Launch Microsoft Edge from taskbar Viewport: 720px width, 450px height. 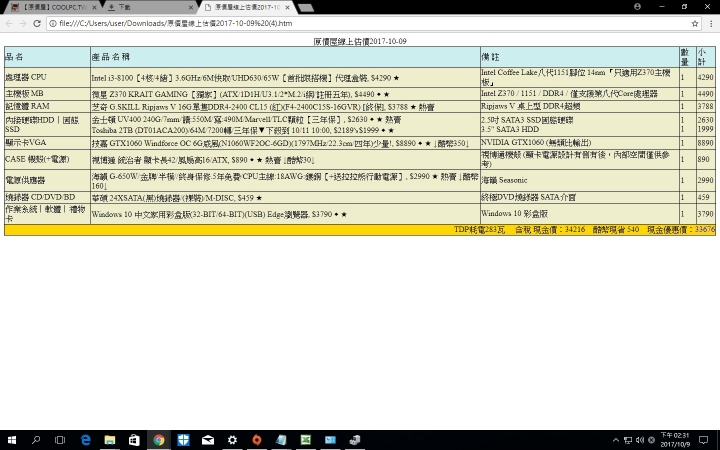(x=85, y=440)
